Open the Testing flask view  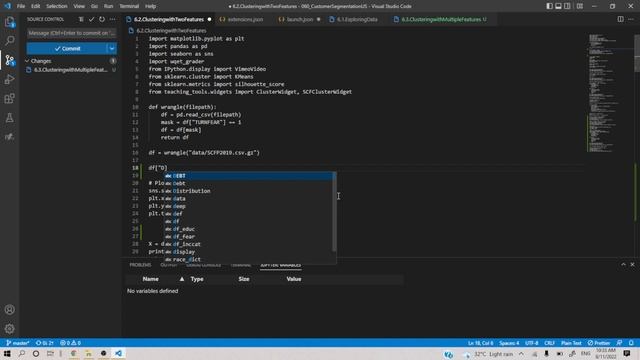coord(9,118)
